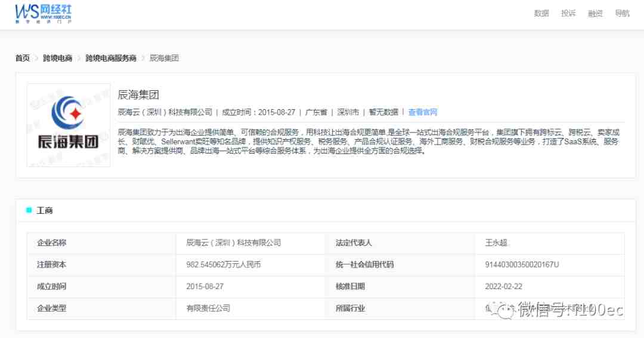The height and width of the screenshot is (338, 644).
Task: Click the 成立时间 label cell in table
Action: click(x=101, y=286)
